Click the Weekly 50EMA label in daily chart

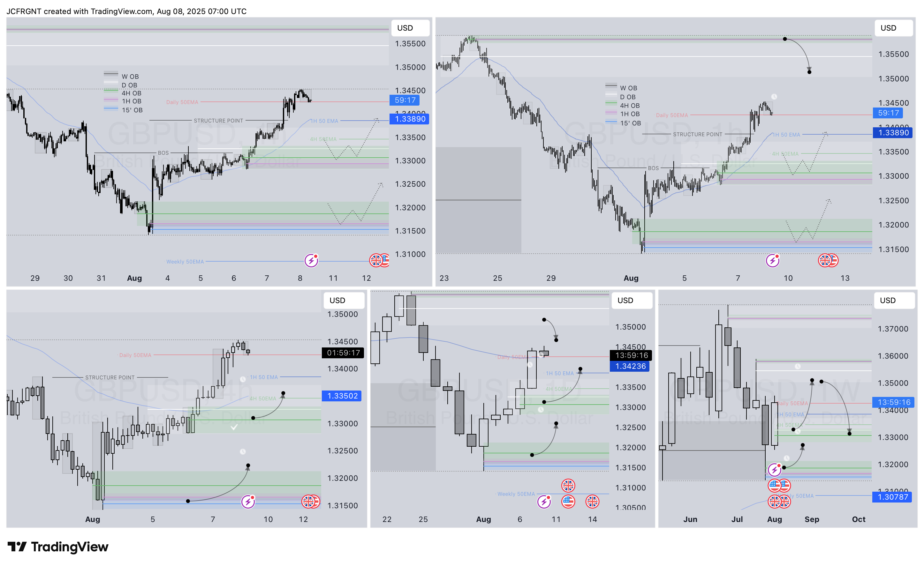(516, 494)
